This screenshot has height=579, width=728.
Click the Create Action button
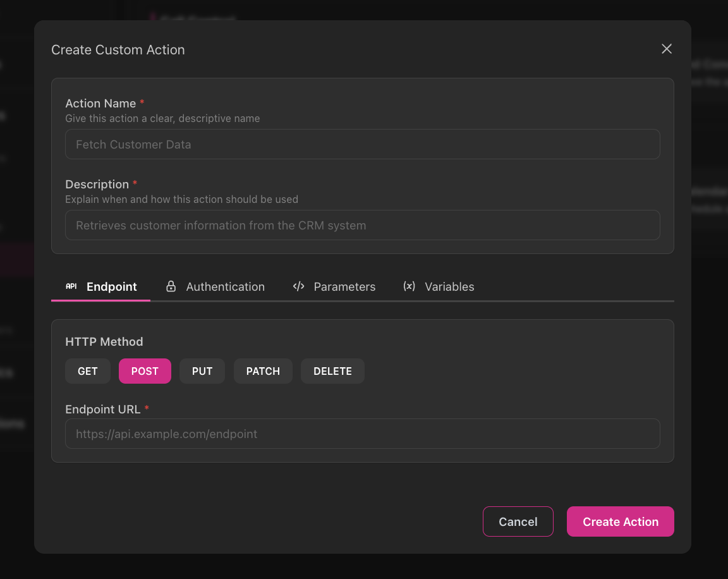(x=620, y=521)
